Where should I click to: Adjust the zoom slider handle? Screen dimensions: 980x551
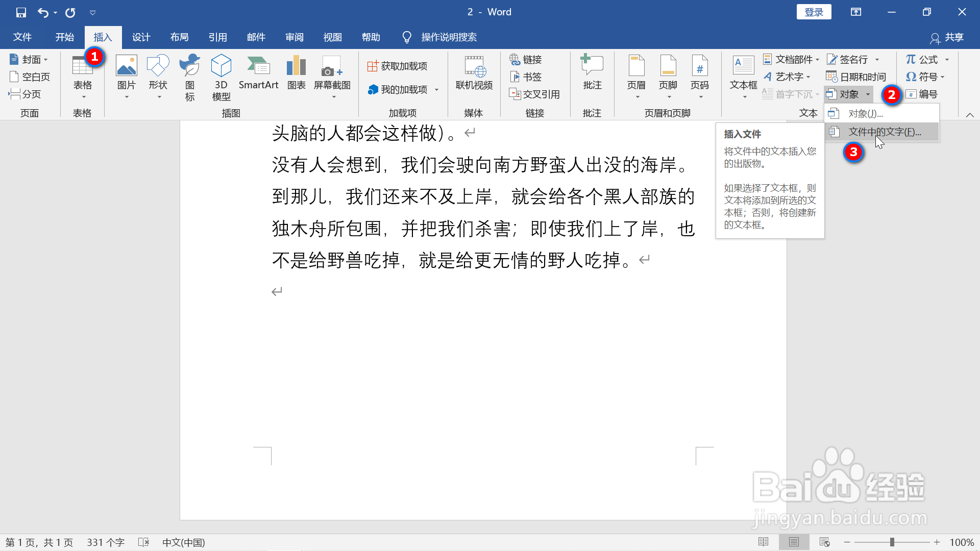click(892, 542)
